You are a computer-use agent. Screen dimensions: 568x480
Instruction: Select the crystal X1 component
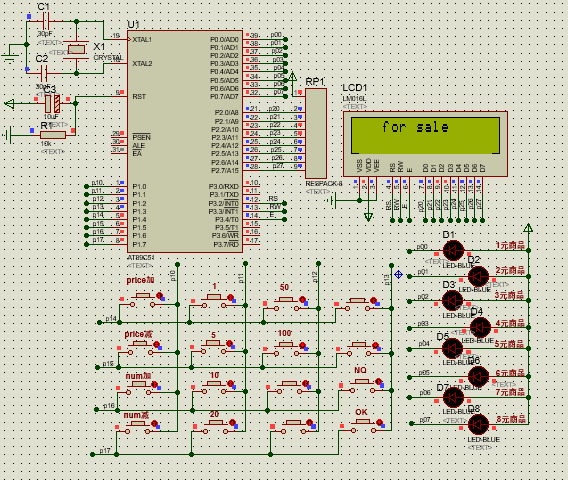[x=77, y=49]
